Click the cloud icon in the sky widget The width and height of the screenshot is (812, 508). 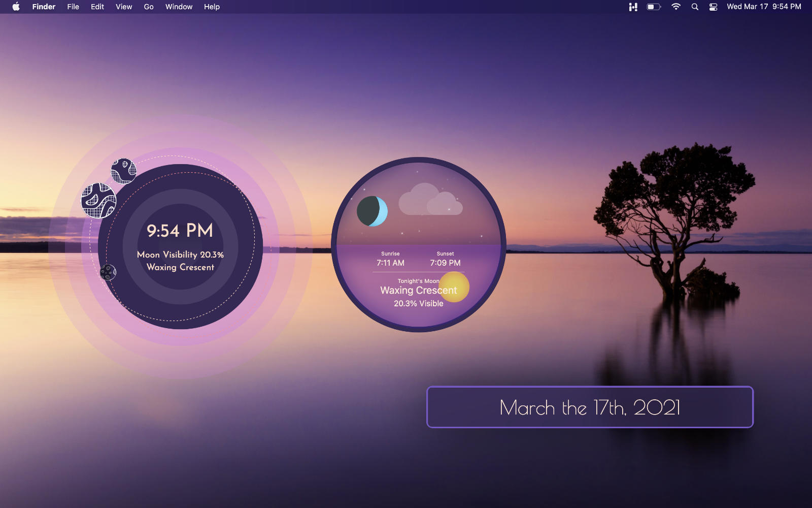tap(430, 199)
